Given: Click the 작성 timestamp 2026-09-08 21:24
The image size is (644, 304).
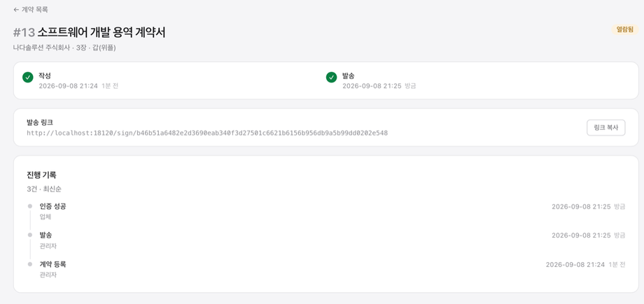Looking at the screenshot, I should [68, 86].
